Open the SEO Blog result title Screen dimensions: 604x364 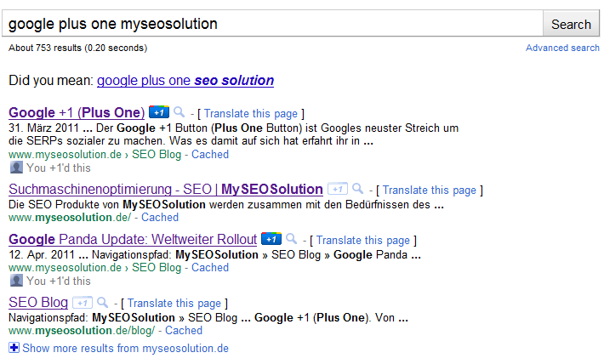pyautogui.click(x=38, y=303)
